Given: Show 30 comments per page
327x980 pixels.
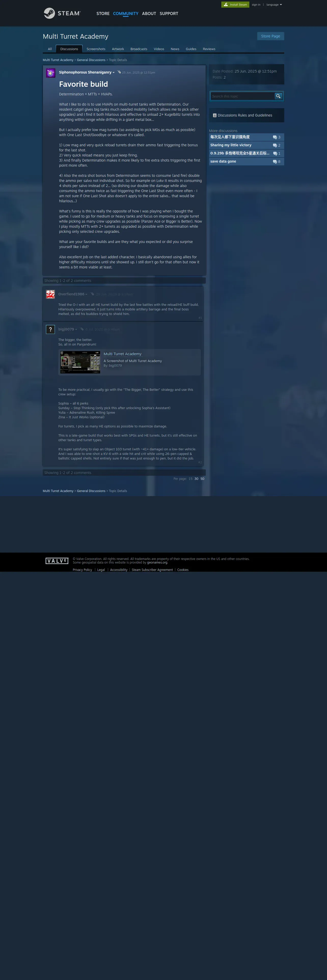Looking at the screenshot, I should (x=196, y=479).
